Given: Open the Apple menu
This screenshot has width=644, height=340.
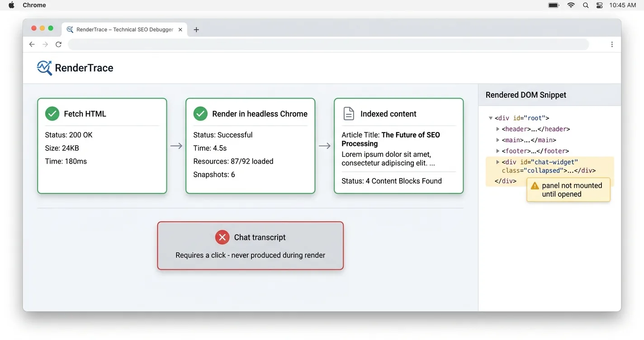Looking at the screenshot, I should pyautogui.click(x=12, y=5).
